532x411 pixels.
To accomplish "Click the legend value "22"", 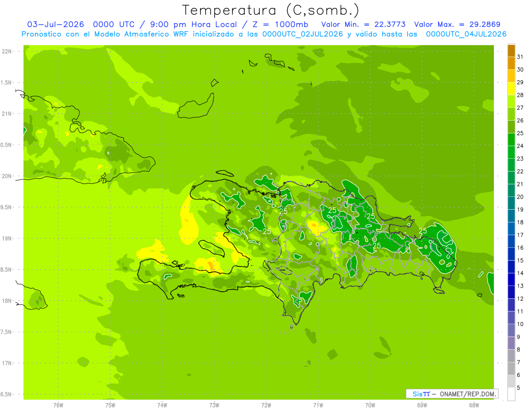I will pyautogui.click(x=520, y=172).
